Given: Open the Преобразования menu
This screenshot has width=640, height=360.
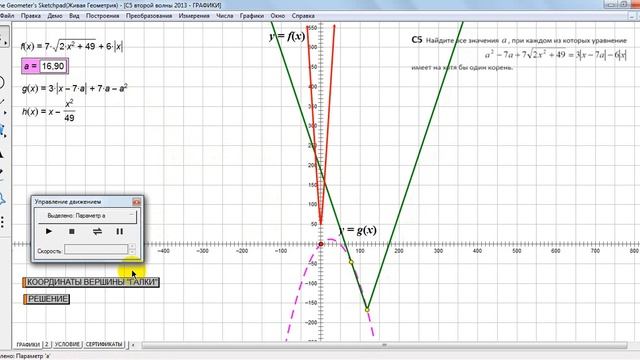Looking at the screenshot, I should point(149,16).
